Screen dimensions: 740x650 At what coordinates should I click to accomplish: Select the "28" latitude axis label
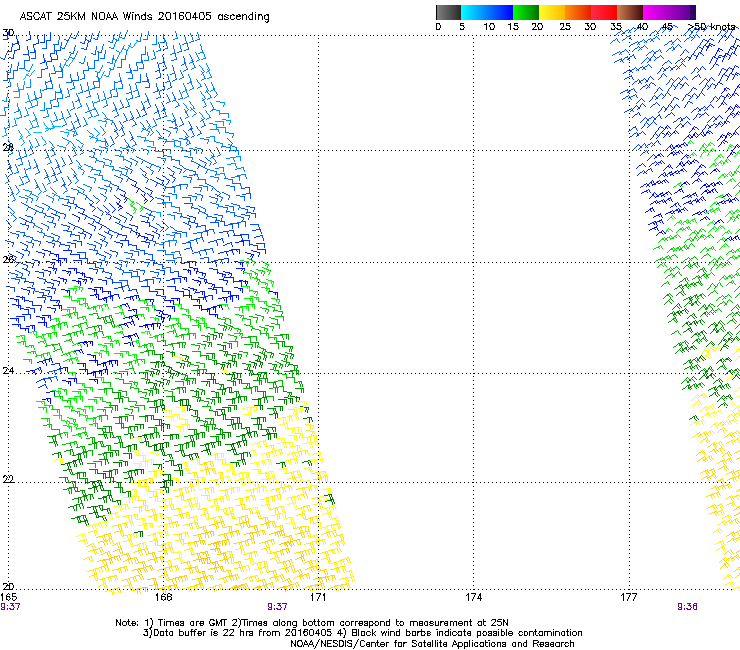coord(8,147)
